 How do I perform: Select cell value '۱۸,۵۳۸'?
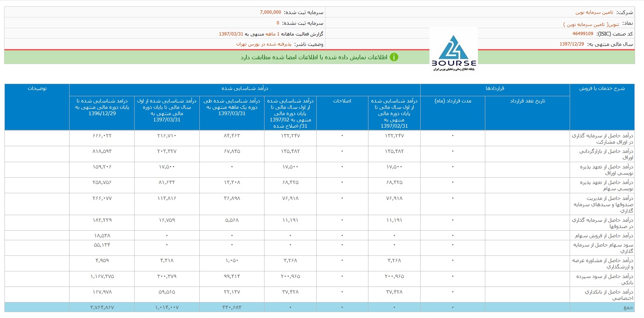pos(102,236)
